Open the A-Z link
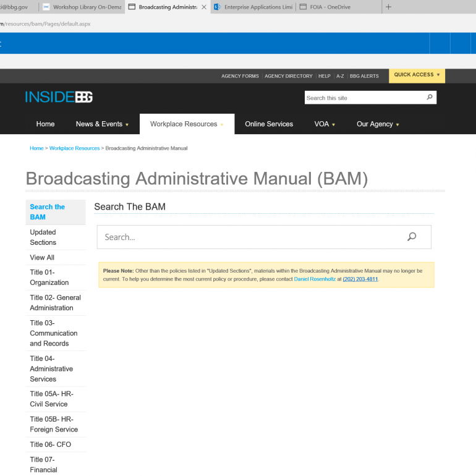The height and width of the screenshot is (476, 476). coord(340,76)
